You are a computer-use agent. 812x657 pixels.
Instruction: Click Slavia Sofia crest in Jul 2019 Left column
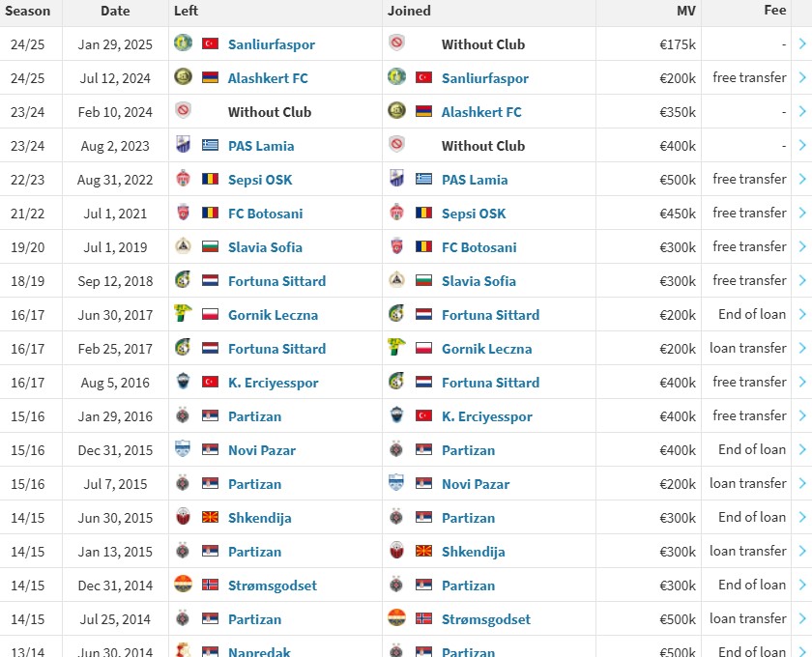point(183,246)
